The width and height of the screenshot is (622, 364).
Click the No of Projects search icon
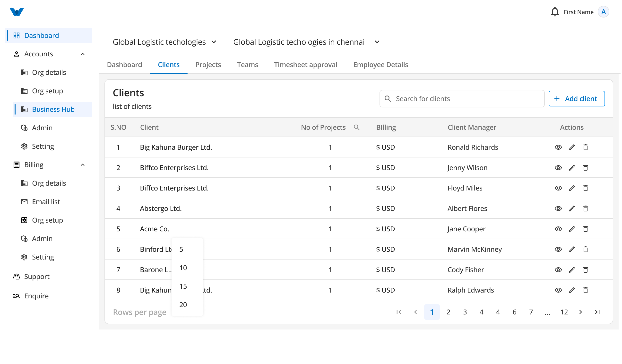pyautogui.click(x=356, y=127)
